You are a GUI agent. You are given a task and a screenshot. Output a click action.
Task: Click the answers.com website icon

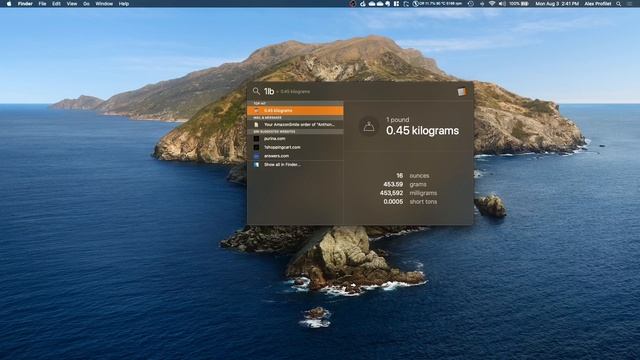[x=256, y=156]
